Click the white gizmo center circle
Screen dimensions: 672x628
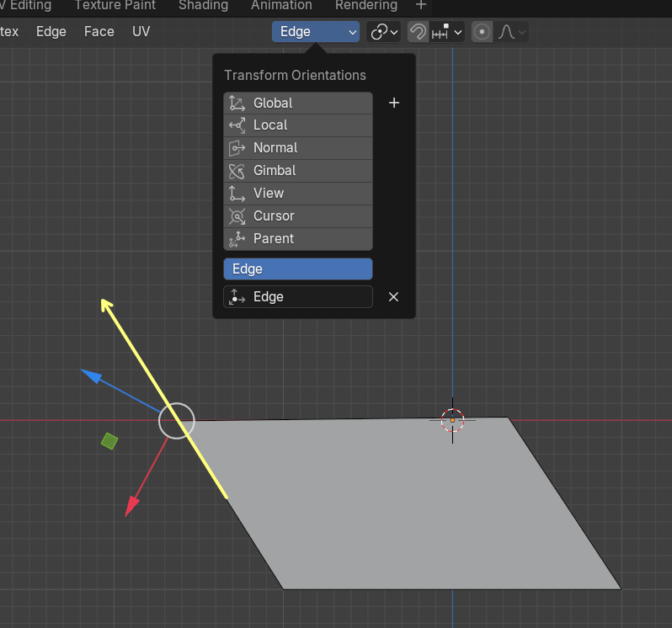point(177,421)
